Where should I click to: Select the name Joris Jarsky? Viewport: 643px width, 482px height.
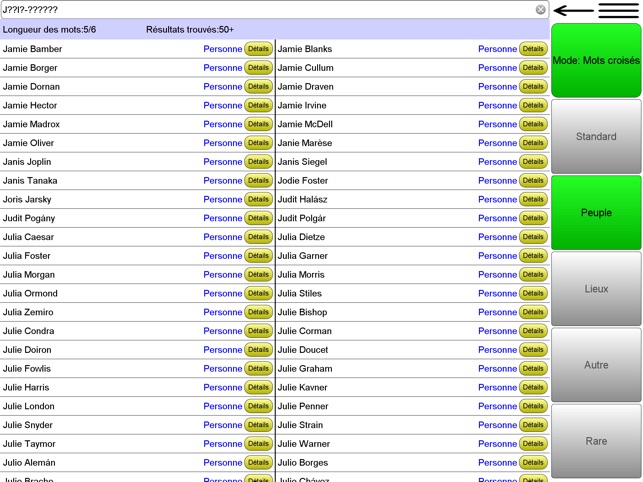[27, 199]
